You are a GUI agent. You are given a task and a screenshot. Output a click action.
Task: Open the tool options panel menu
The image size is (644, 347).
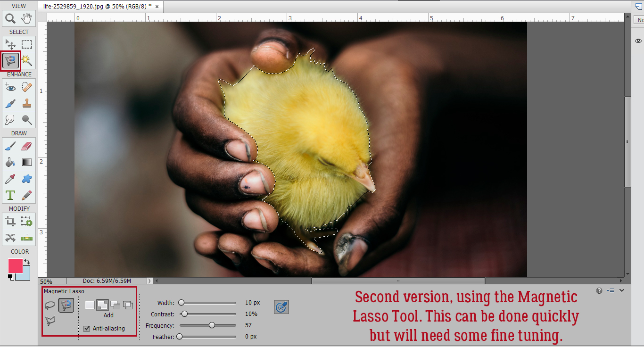tap(611, 291)
